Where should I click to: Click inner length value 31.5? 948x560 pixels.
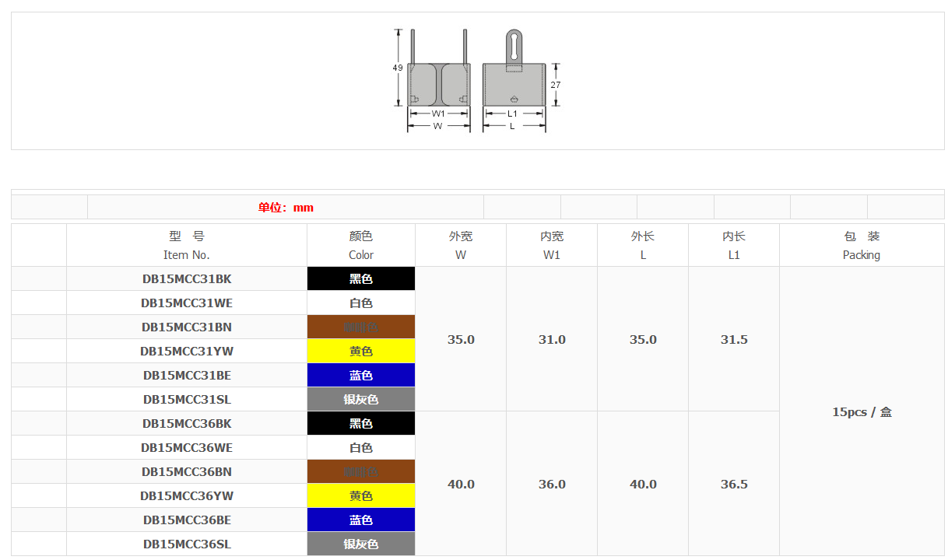click(734, 339)
